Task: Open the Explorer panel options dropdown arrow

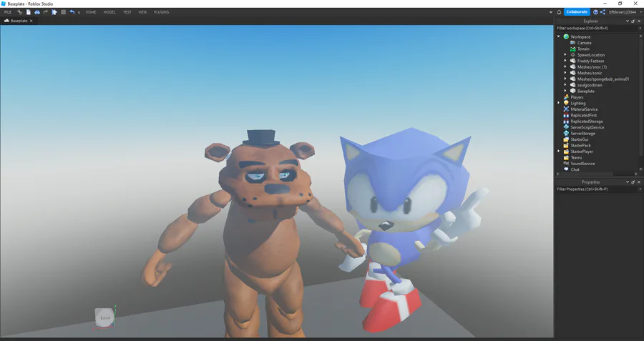Action: tap(627, 21)
